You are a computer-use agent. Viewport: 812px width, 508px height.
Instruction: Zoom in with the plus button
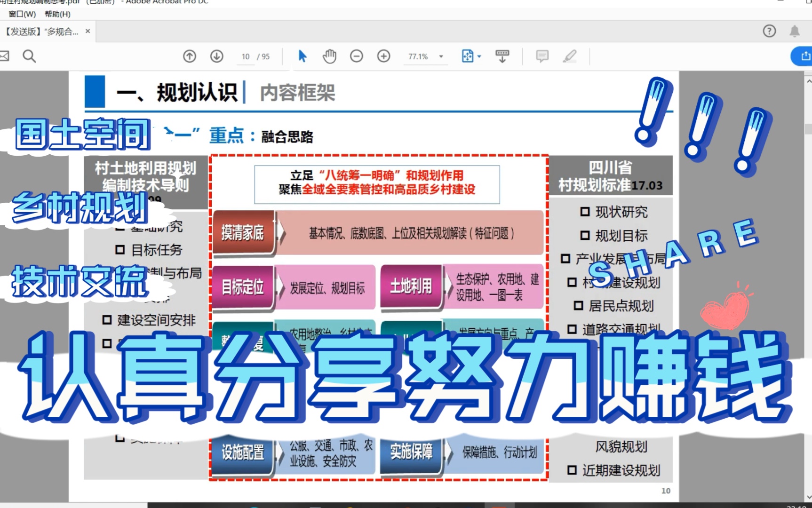(x=384, y=56)
